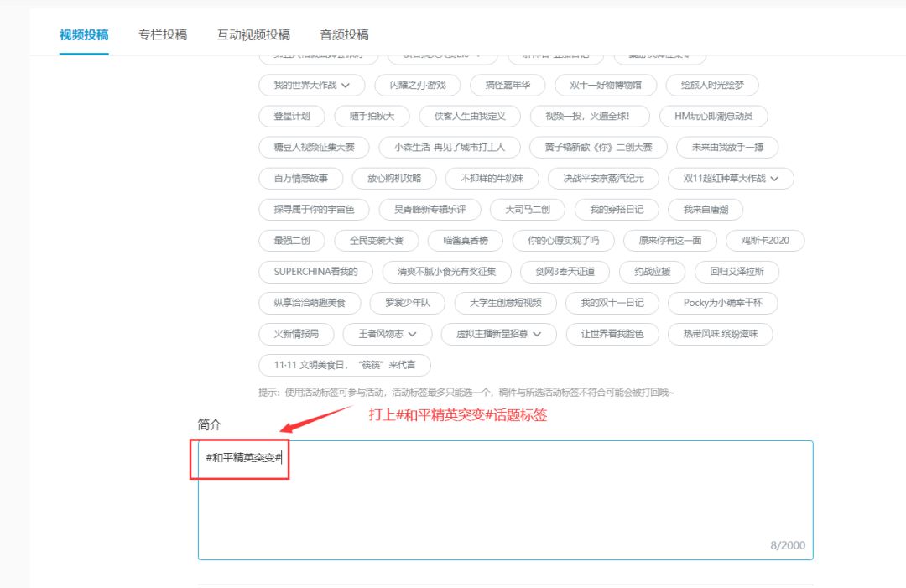Image resolution: width=906 pixels, height=588 pixels.
Task: Select the 我的双十一日记 tag
Action: coord(612,304)
